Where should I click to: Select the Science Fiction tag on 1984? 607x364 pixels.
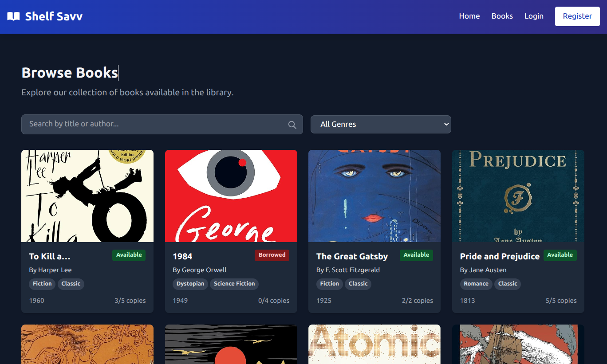pyautogui.click(x=234, y=284)
